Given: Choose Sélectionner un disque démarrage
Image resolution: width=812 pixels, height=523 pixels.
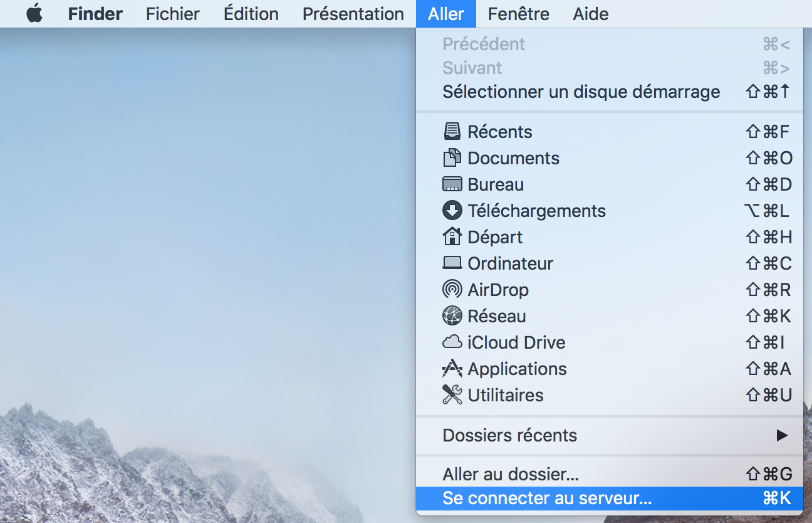Looking at the screenshot, I should click(x=581, y=92).
